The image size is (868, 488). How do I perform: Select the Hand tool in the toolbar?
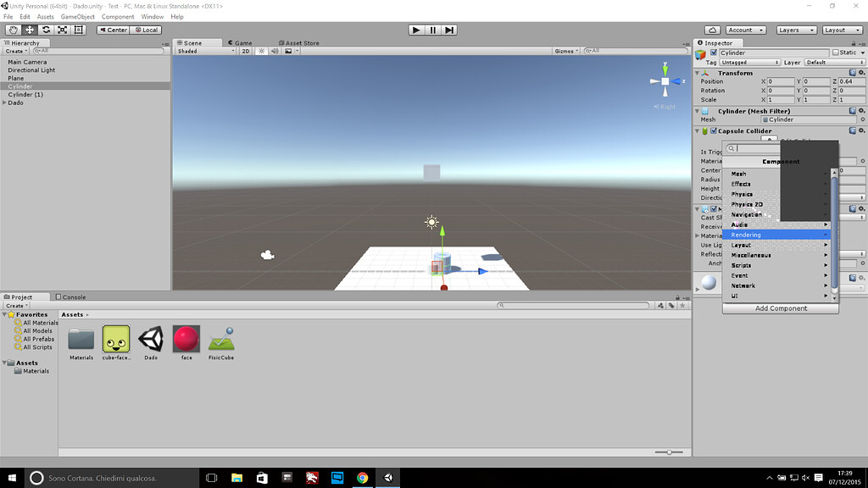(x=12, y=29)
